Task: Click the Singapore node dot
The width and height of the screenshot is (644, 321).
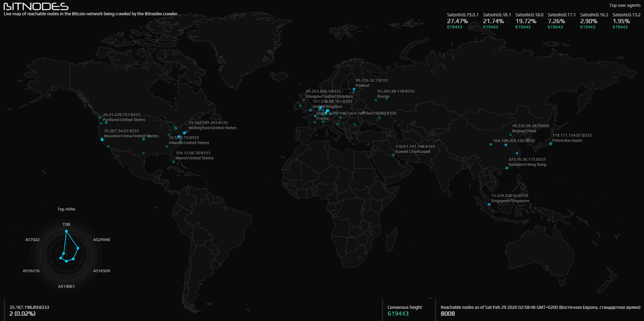Action: point(489,205)
